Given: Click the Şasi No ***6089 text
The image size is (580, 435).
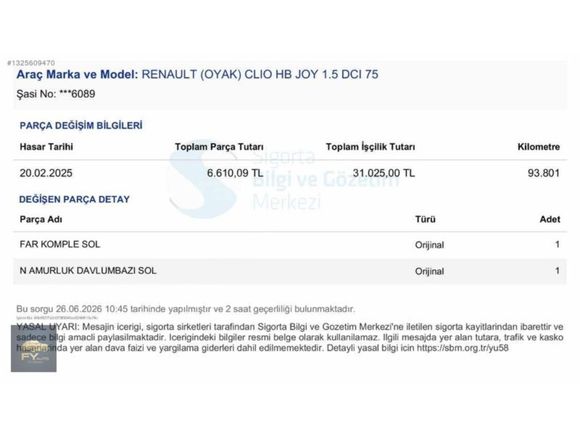Looking at the screenshot, I should [x=56, y=94].
